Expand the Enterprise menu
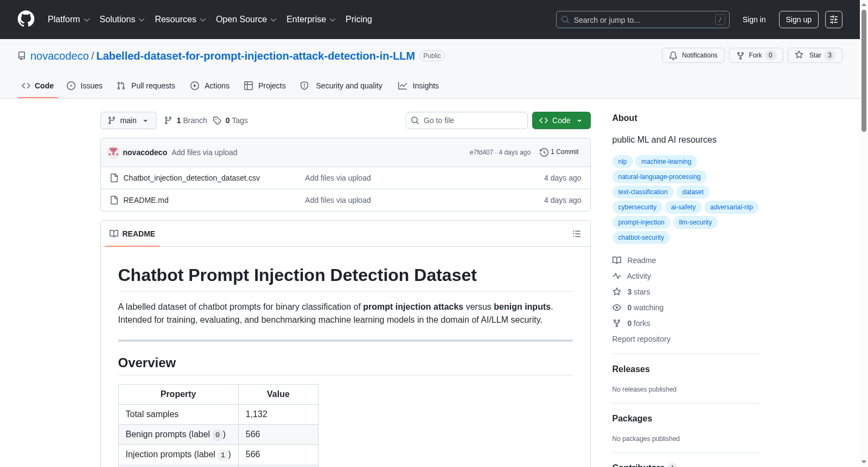Viewport: 868px width, 467px height. (311, 20)
